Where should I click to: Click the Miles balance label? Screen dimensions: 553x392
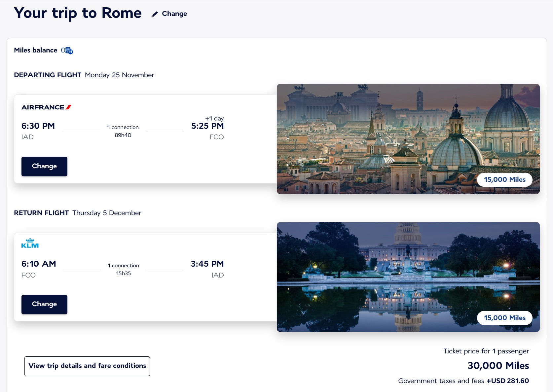point(36,50)
